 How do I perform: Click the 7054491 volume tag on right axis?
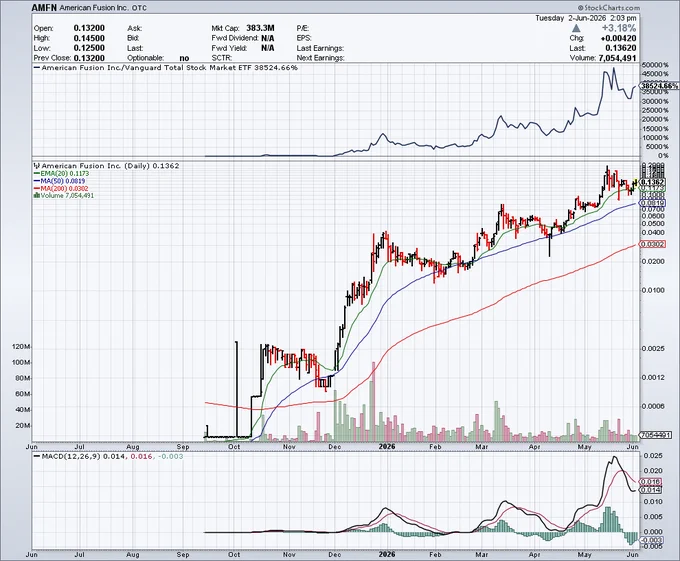pyautogui.click(x=656, y=435)
